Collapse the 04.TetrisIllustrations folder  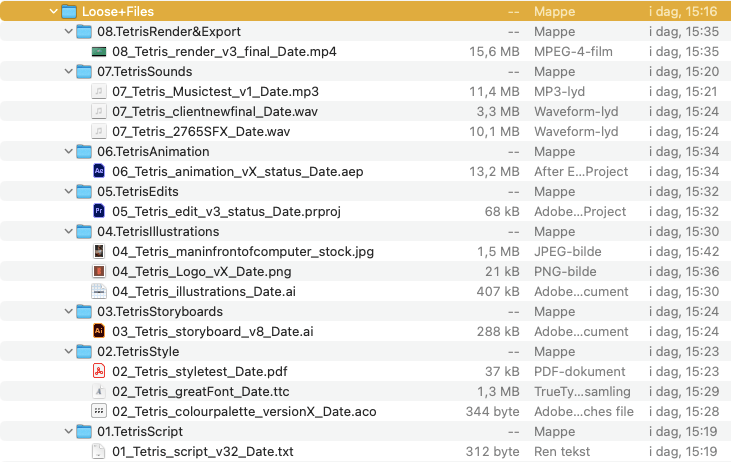[x=68, y=231]
